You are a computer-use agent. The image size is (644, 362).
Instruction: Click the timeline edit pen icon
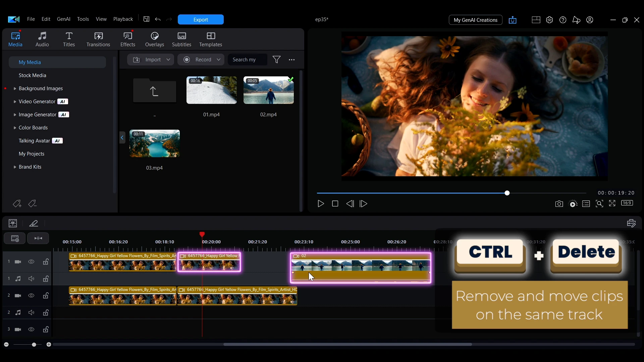click(34, 223)
